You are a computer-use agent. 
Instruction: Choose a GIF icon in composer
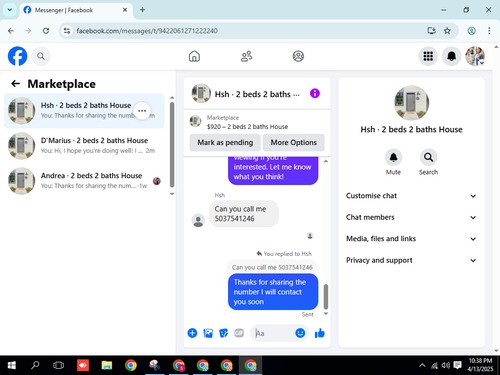[x=239, y=333]
